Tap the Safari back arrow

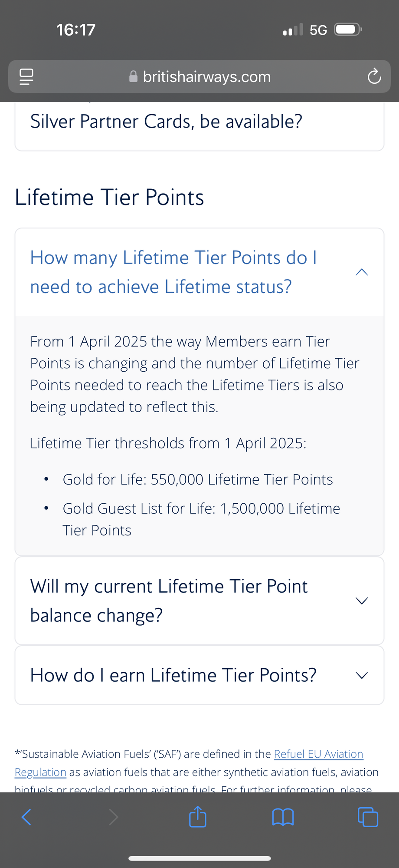pos(26,817)
